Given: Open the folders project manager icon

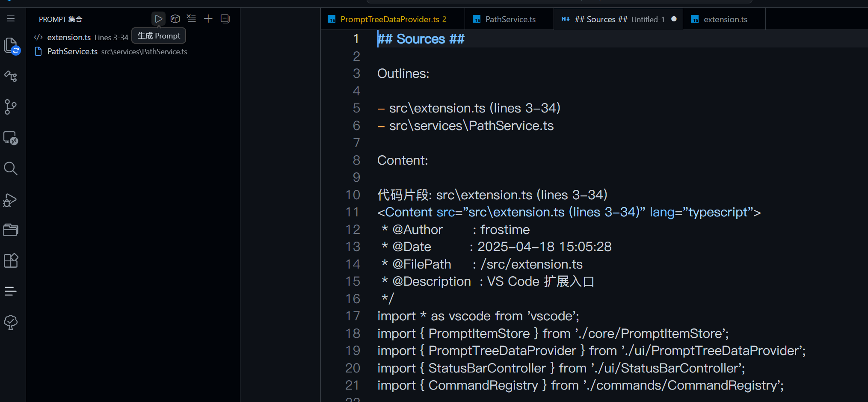Looking at the screenshot, I should tap(11, 230).
